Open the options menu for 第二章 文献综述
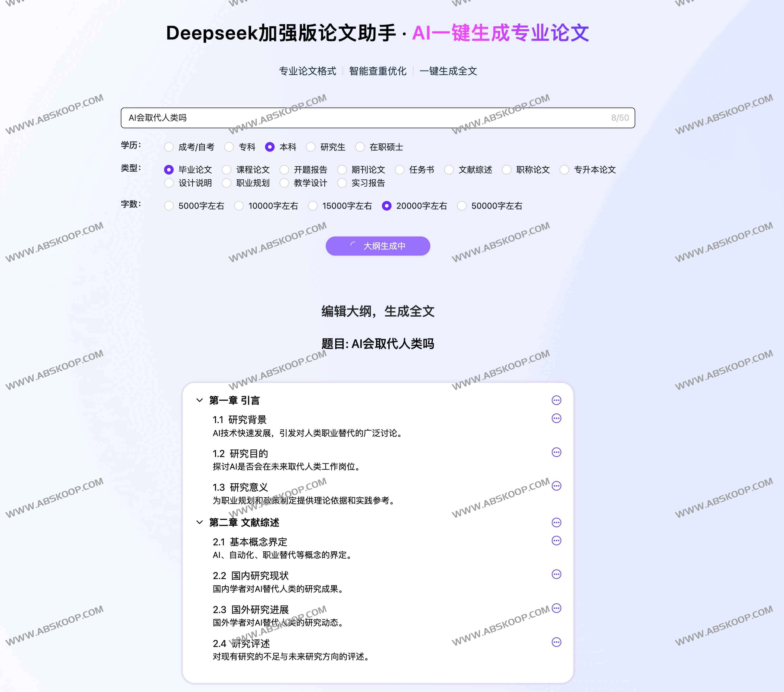Viewport: 784px width, 692px height. 556,522
